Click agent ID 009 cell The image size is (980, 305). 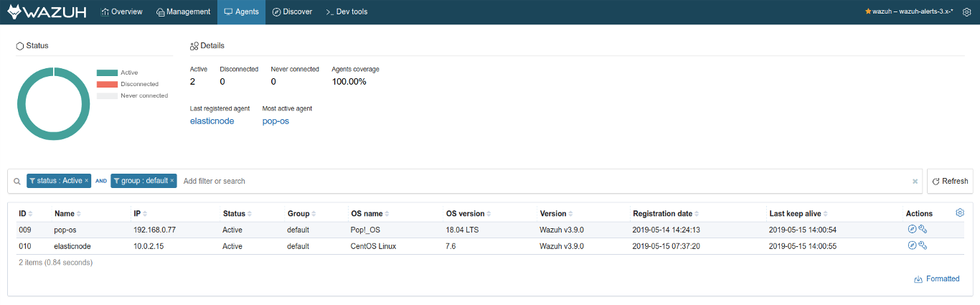[x=24, y=230]
